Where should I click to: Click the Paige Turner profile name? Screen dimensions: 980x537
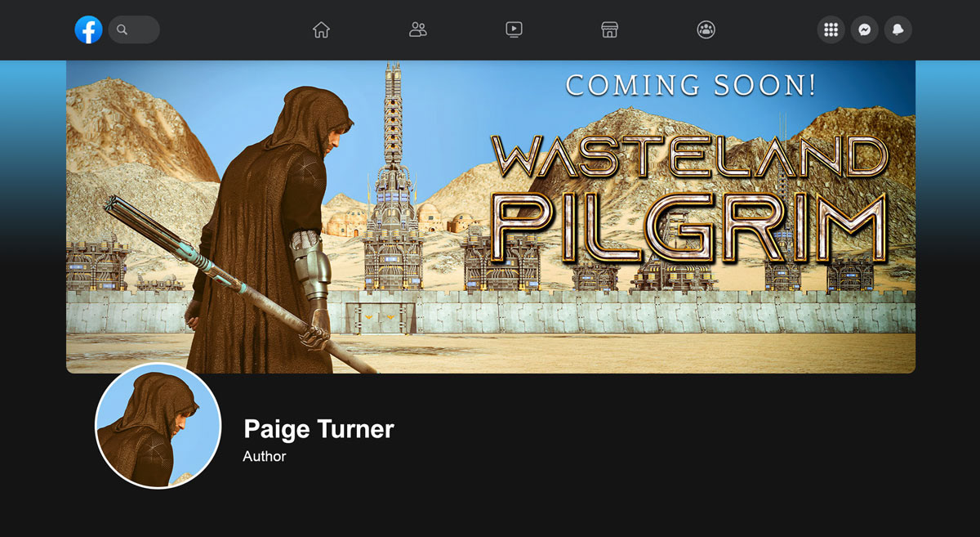pyautogui.click(x=318, y=429)
